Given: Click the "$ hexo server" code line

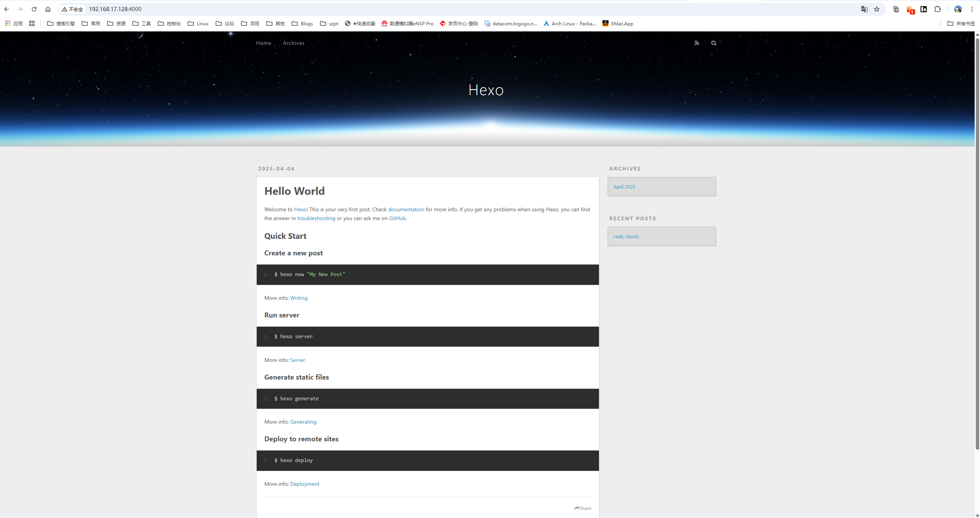Looking at the screenshot, I should [293, 337].
